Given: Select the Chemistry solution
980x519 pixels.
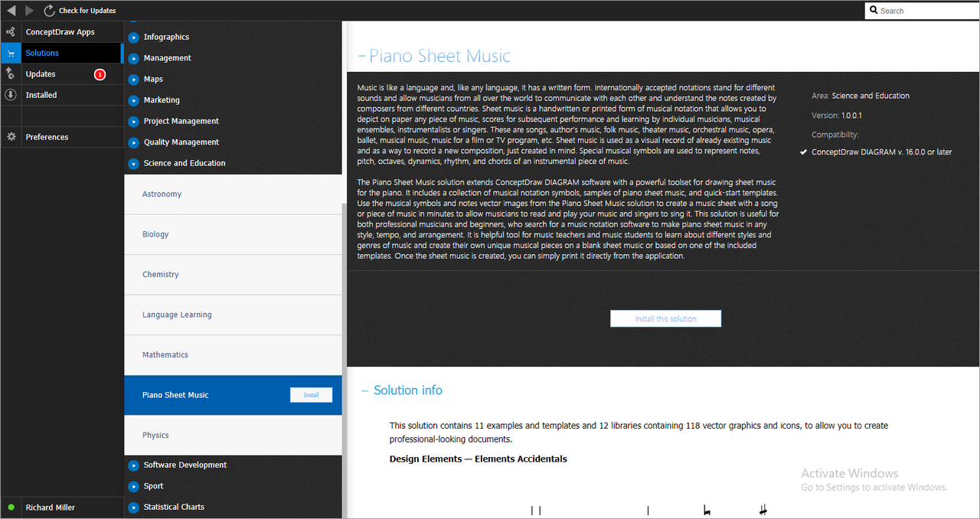Looking at the screenshot, I should coord(233,275).
